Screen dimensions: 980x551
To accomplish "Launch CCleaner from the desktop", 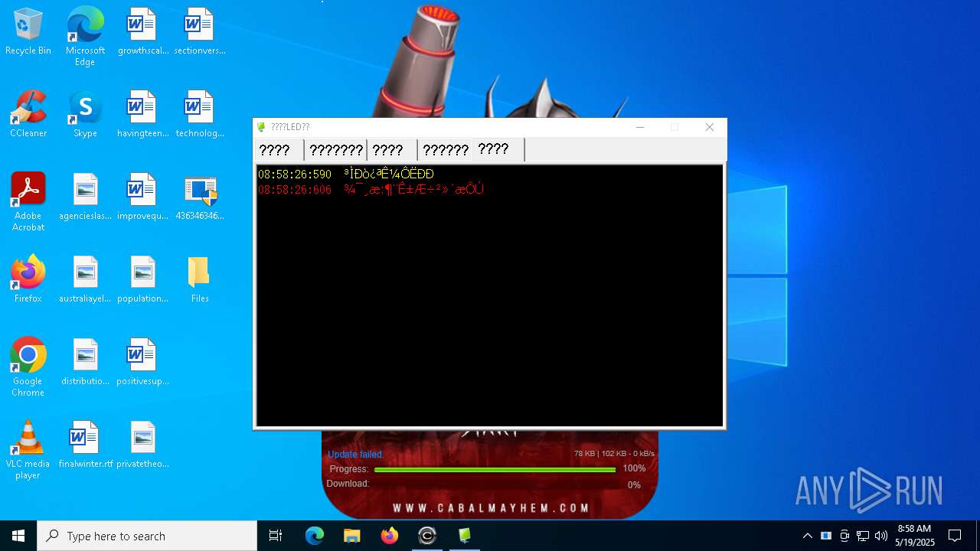I will pos(28,114).
